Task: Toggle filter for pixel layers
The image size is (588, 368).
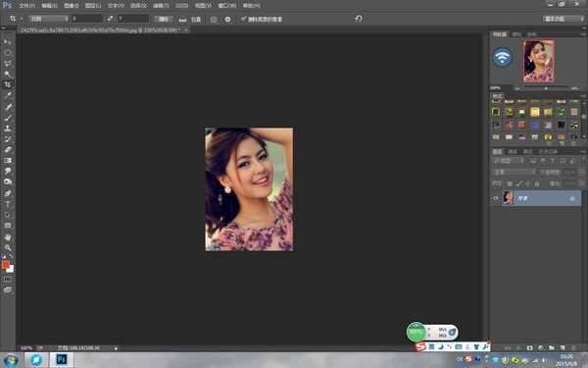Action: 533,161
